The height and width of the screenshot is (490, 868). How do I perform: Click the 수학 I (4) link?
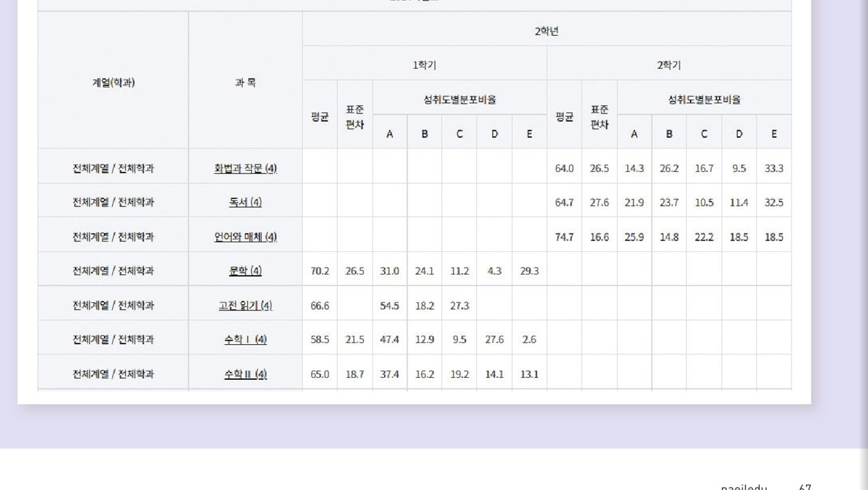click(245, 339)
